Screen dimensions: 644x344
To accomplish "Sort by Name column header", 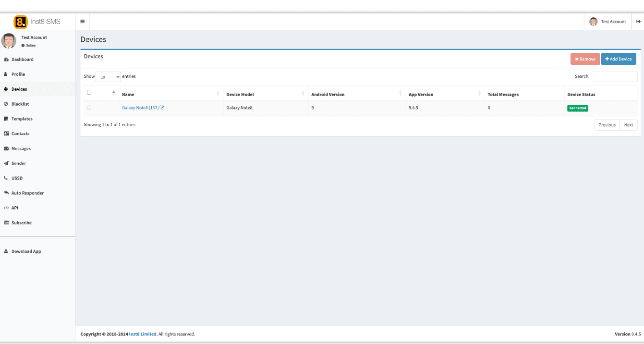I will pos(171,94).
